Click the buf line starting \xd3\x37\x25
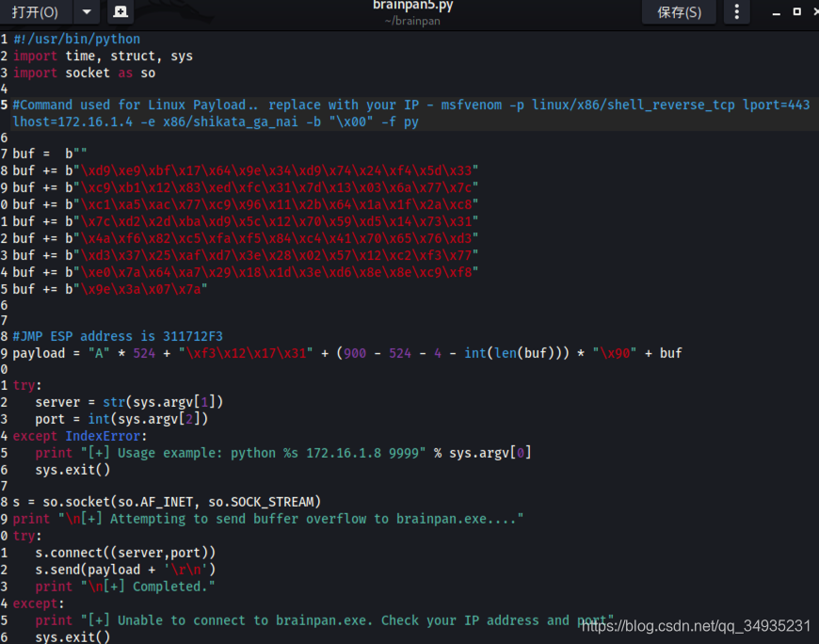819x644 pixels. click(x=246, y=255)
